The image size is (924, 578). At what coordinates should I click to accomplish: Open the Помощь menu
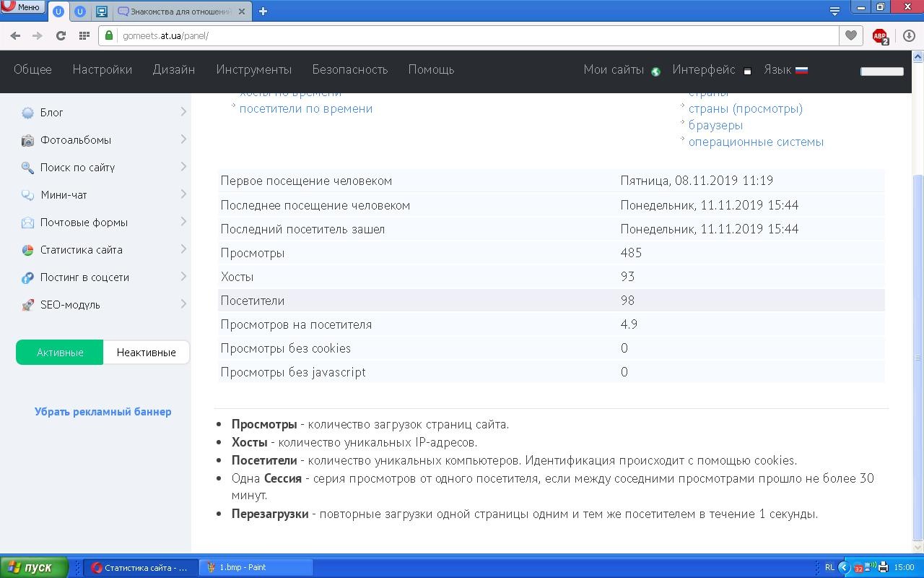tap(431, 69)
